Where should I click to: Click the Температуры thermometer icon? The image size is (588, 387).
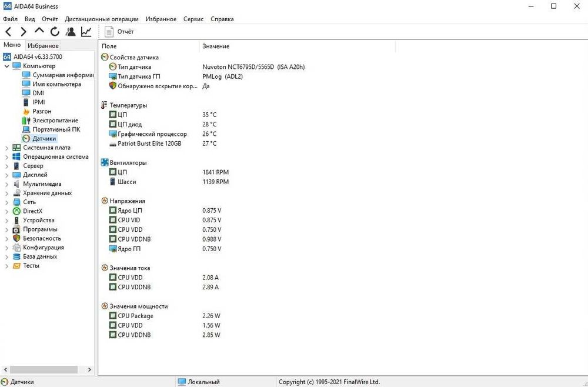(104, 105)
